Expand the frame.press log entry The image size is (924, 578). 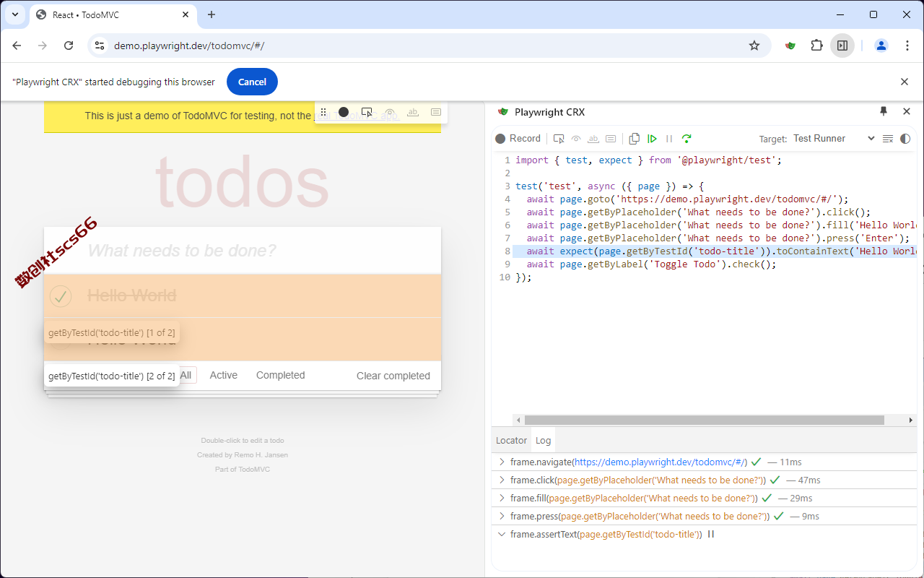tap(502, 516)
